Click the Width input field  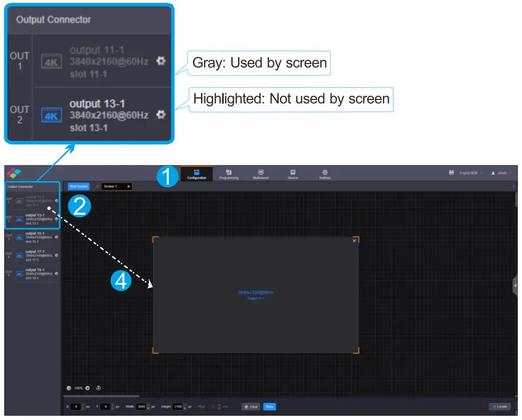141,407
